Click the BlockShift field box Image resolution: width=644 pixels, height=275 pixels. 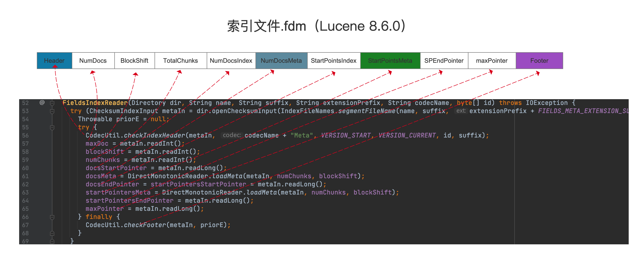(x=134, y=61)
